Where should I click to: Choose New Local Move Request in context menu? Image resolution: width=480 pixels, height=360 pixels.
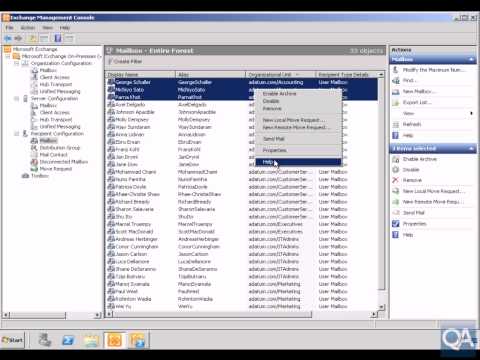click(298, 120)
